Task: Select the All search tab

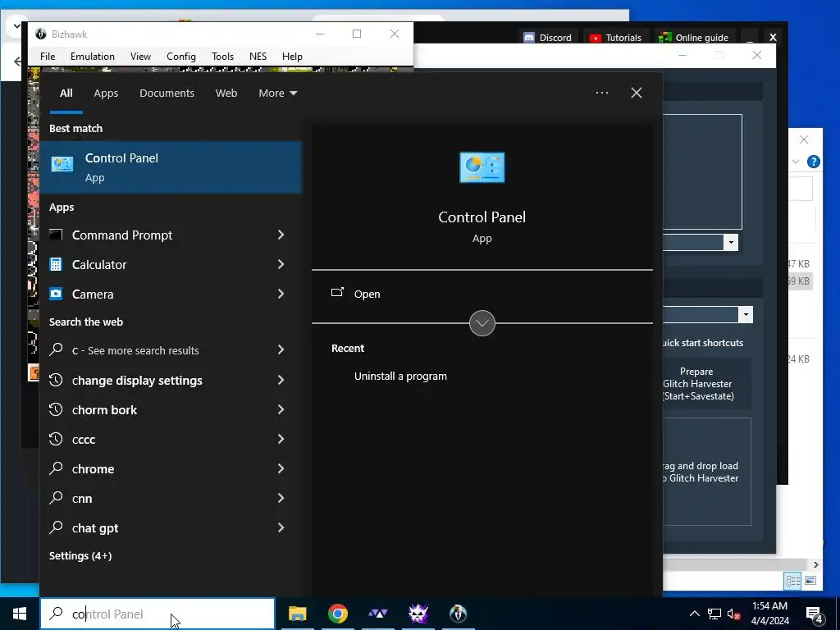Action: (66, 94)
